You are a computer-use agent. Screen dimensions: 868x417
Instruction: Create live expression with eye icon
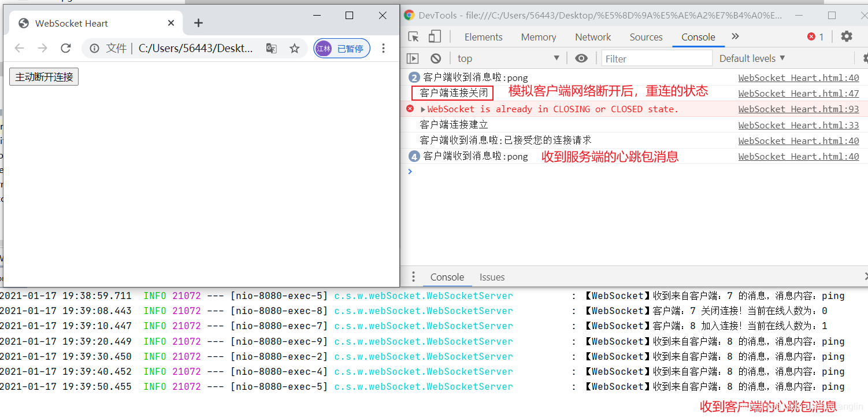(581, 58)
